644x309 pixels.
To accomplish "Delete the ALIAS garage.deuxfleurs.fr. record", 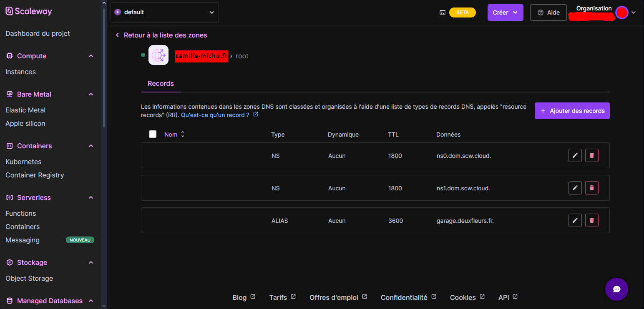I will [592, 220].
